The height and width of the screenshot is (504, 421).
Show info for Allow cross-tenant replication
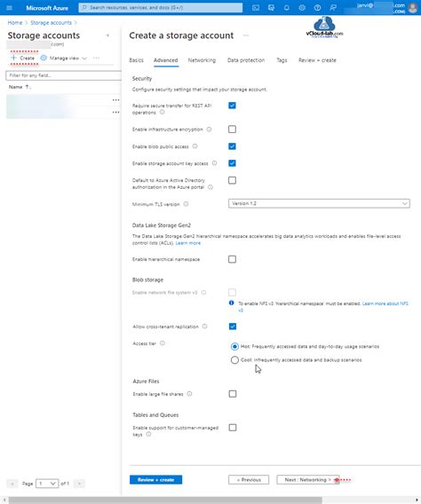click(204, 327)
